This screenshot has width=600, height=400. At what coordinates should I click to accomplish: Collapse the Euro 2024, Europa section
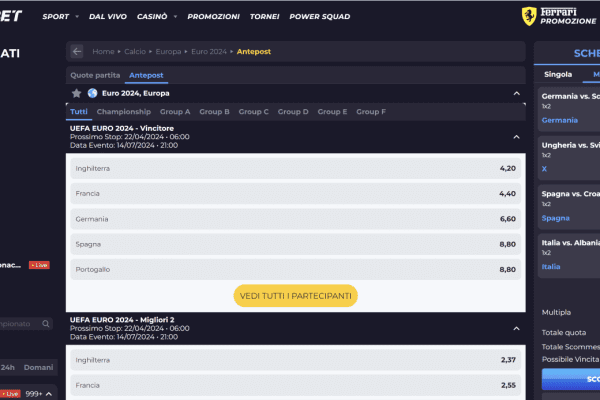(x=517, y=93)
